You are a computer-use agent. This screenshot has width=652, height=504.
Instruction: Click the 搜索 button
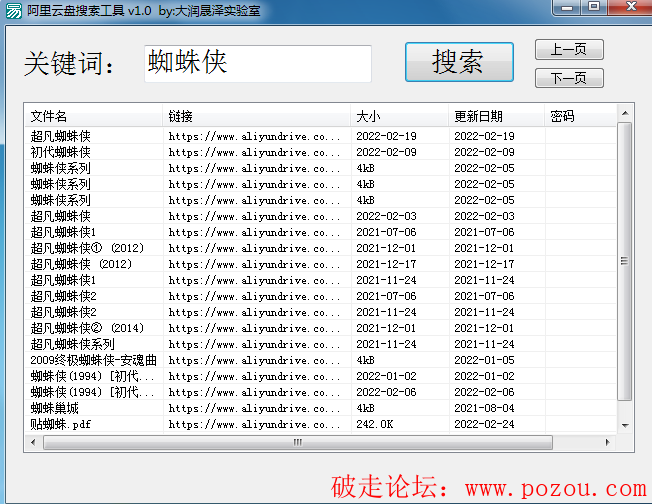point(459,62)
